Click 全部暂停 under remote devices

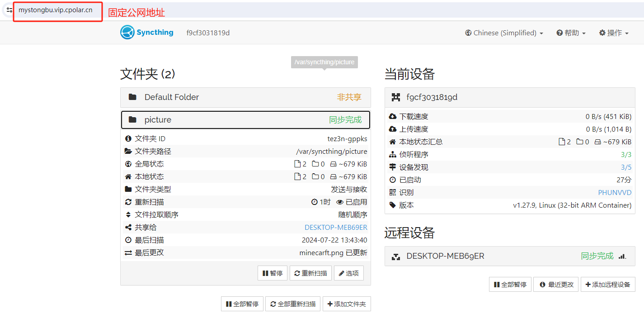tap(510, 285)
